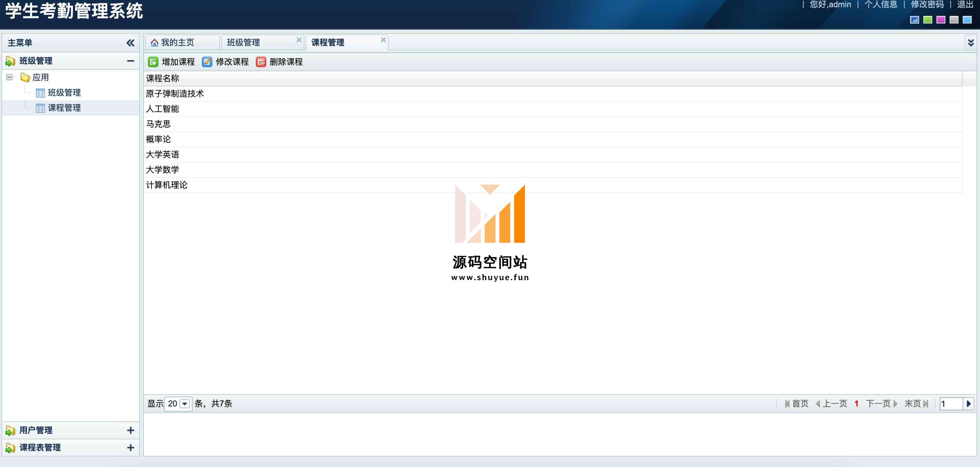Open 个人信息 link in header
Viewport: 980px width, 467px height.
click(x=881, y=4)
